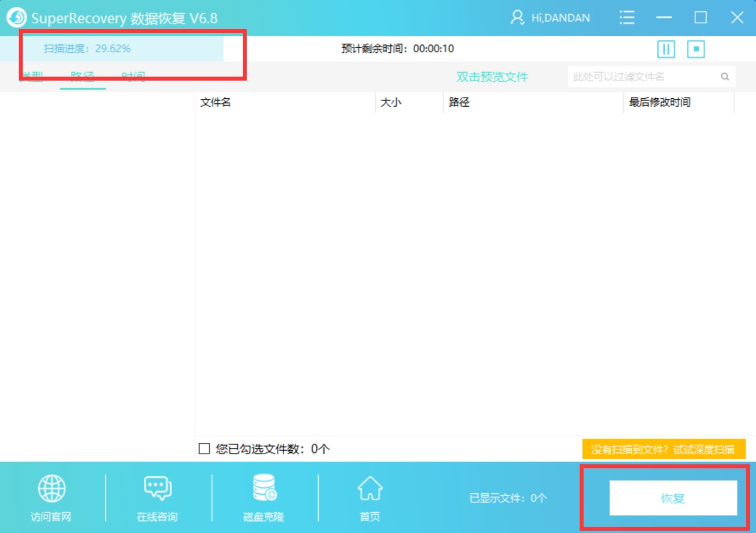
Task: Return to 首页 home page
Action: 369,497
